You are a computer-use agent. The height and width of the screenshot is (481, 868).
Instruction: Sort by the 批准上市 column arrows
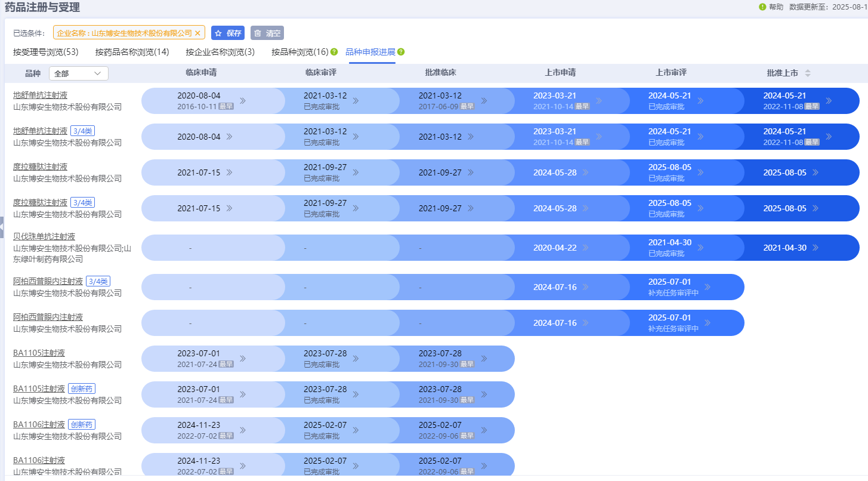tap(808, 73)
